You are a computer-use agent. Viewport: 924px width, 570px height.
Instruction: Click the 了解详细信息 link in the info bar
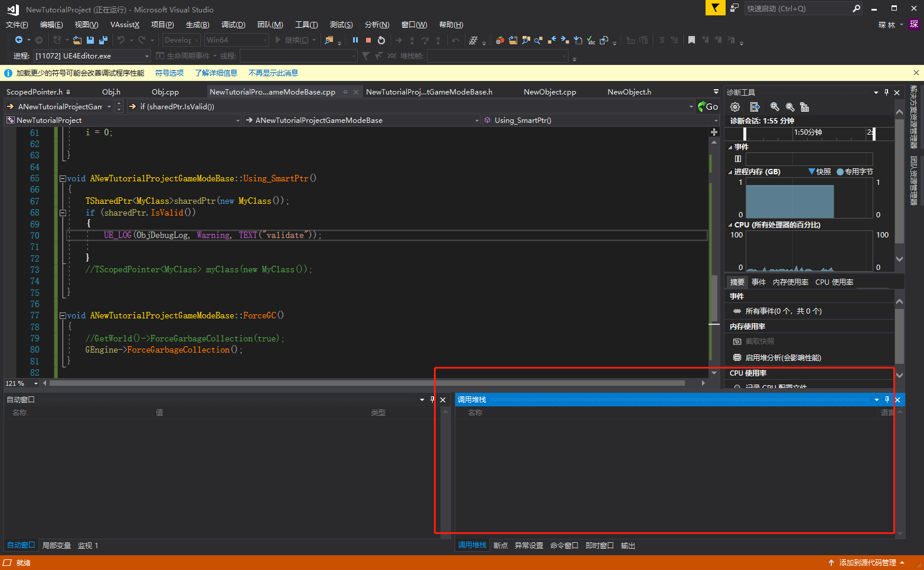click(x=216, y=72)
